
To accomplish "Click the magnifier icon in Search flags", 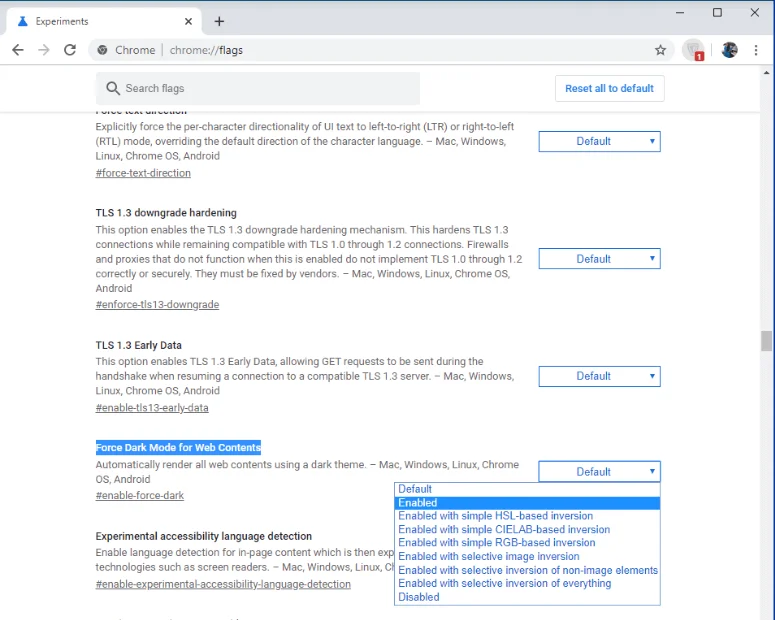I will click(x=113, y=88).
